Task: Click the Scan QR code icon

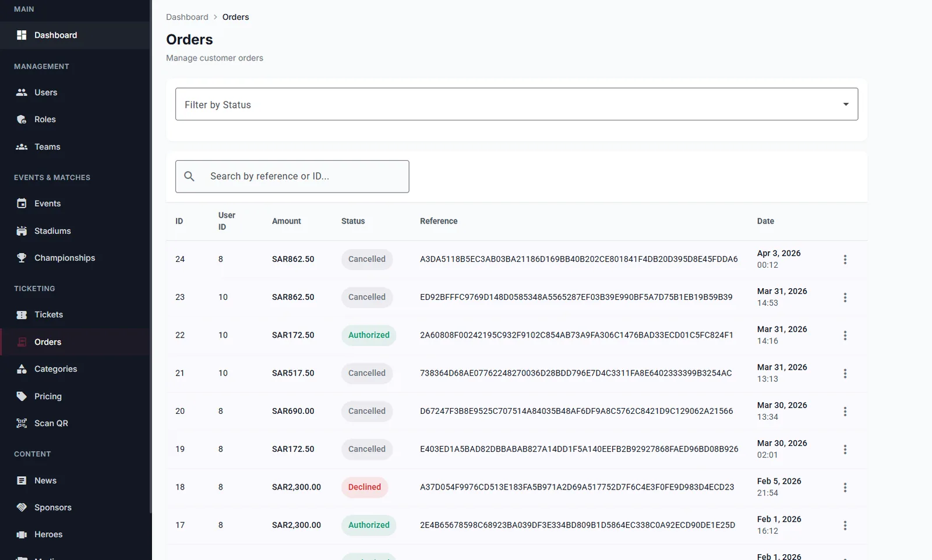Action: pos(22,423)
